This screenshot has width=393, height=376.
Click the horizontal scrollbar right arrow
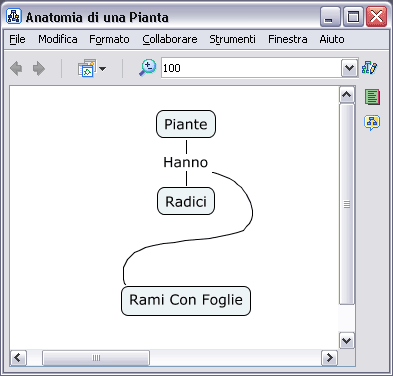[329, 358]
